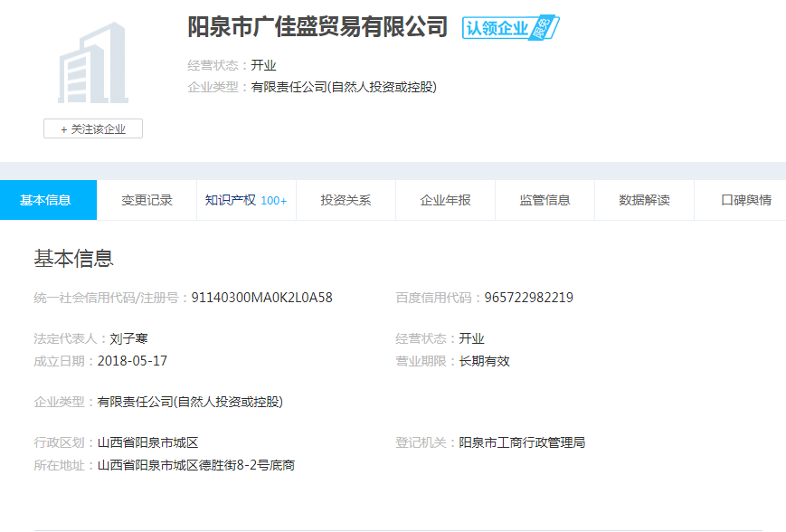
Task: Click the company building logo placeholder
Action: pyautogui.click(x=92, y=63)
